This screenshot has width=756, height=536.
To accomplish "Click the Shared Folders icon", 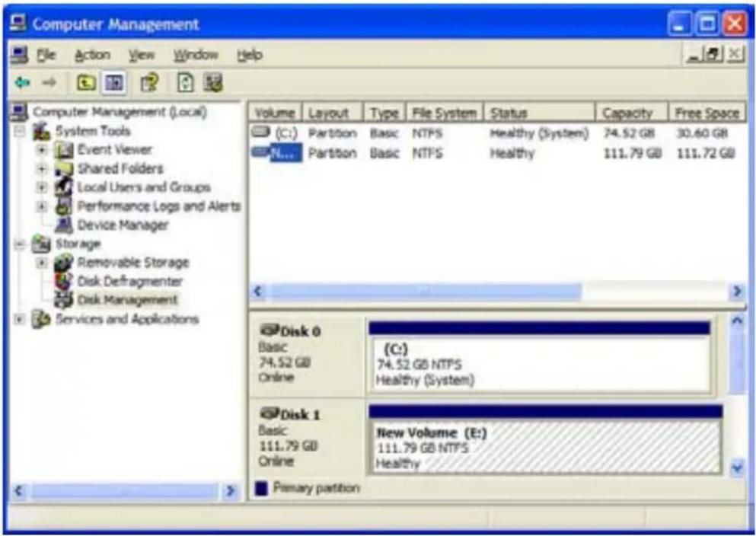I will tap(64, 169).
